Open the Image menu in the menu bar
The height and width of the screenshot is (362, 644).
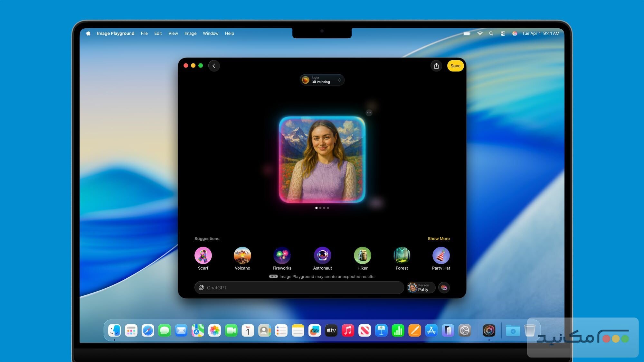click(190, 33)
